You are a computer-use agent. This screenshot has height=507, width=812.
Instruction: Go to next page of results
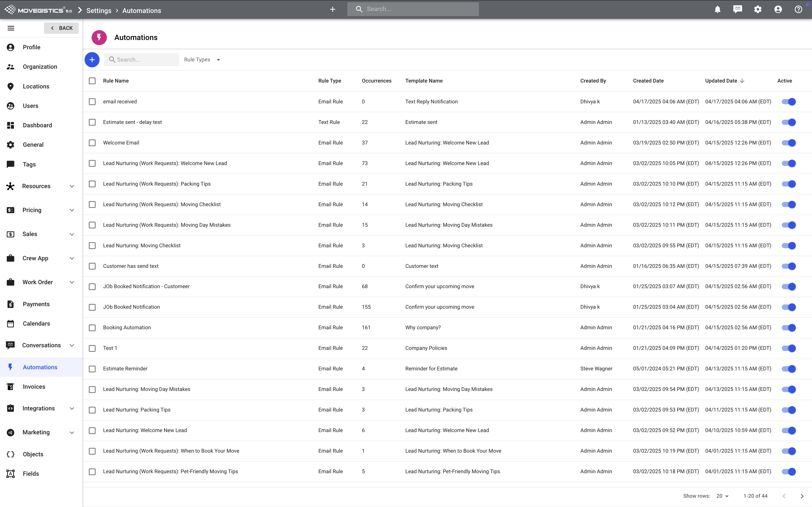pos(802,496)
